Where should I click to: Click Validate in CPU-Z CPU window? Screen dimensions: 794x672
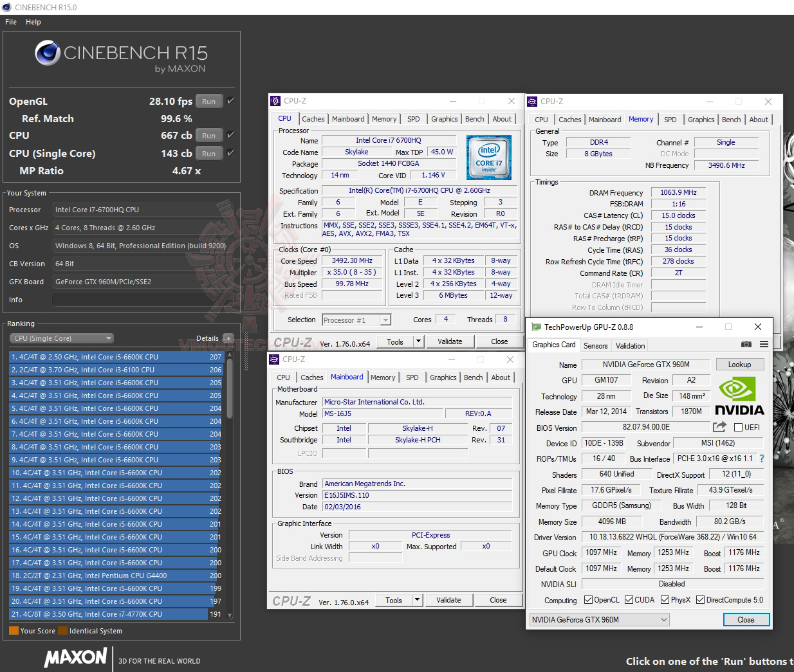coord(450,341)
